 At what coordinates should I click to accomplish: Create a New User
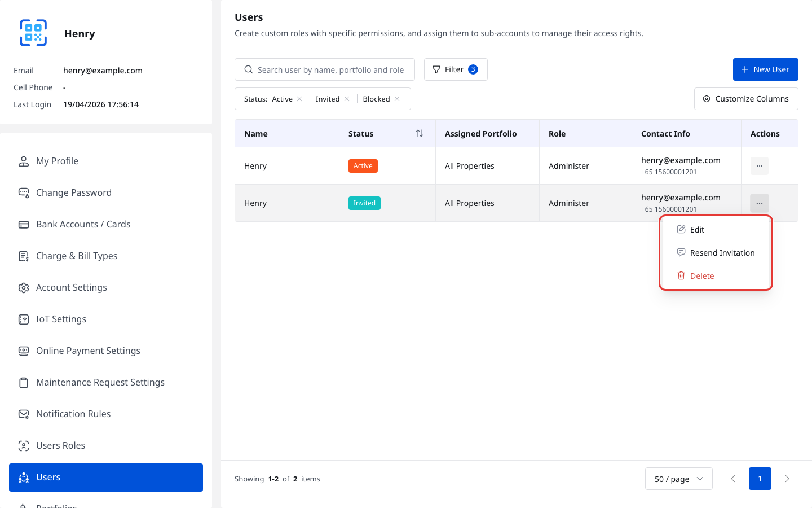766,69
